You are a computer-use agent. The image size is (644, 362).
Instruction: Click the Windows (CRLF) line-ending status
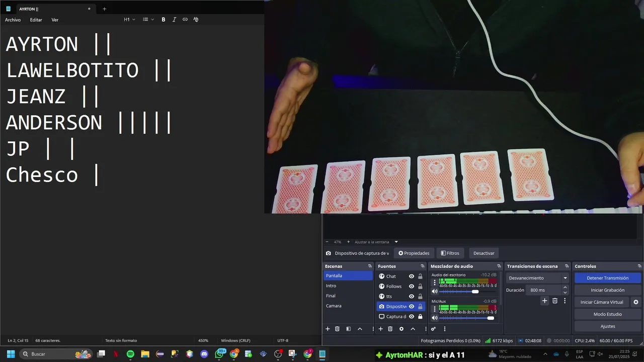[235, 340]
